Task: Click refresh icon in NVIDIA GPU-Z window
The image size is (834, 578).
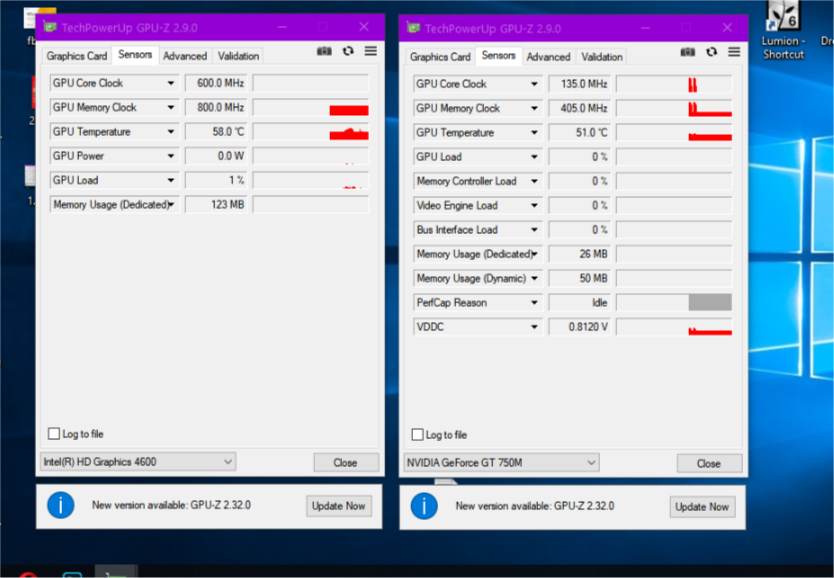Action: point(711,52)
